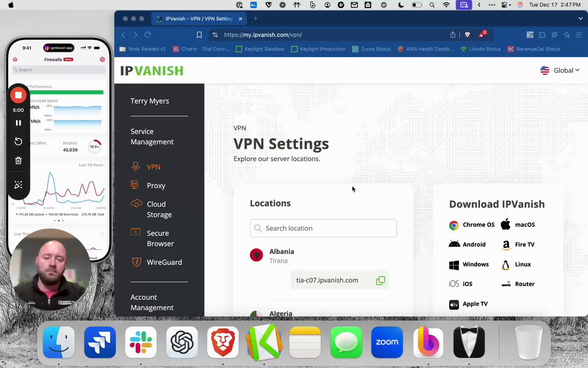Open the Brave Rewards triangle icon
The width and height of the screenshot is (588, 368).
(x=482, y=34)
